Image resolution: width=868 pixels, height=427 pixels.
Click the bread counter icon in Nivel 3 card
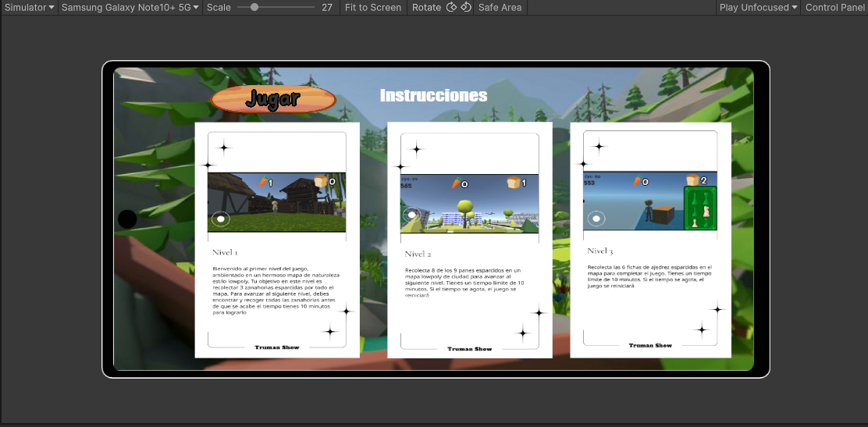tap(692, 180)
